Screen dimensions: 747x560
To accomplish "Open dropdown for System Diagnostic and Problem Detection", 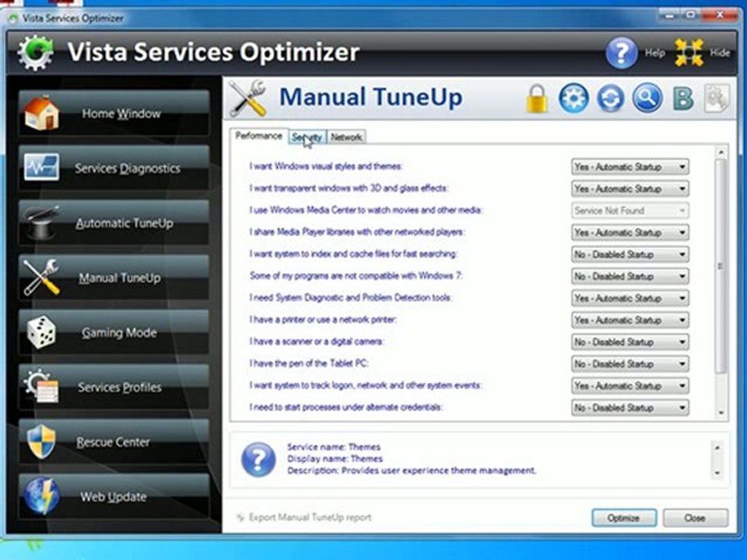I will tap(630, 298).
